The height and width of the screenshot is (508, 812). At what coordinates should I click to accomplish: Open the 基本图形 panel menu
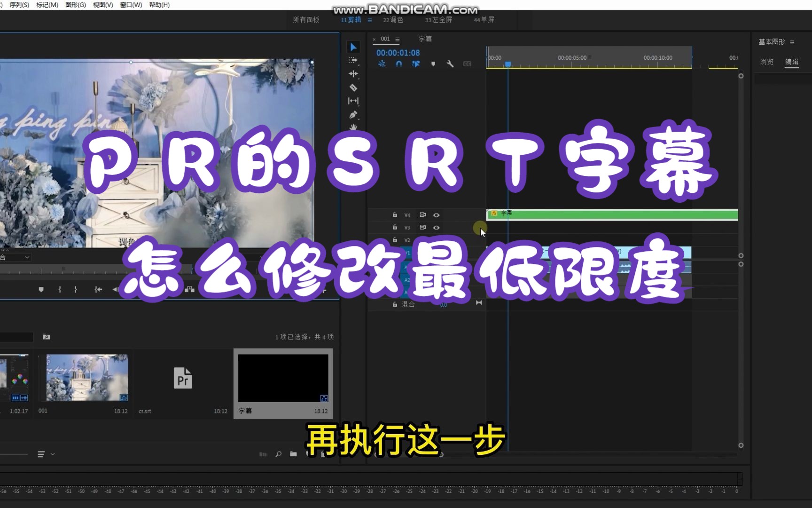[793, 42]
